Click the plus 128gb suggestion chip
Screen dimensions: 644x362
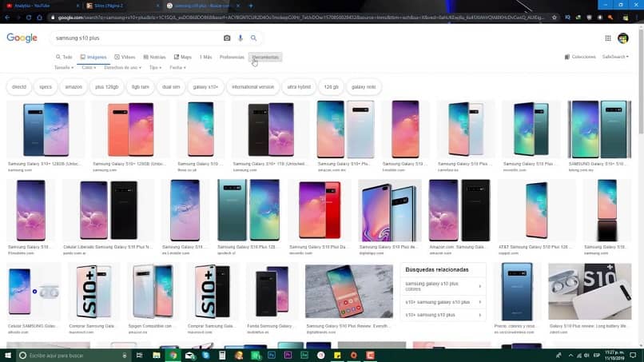pos(107,86)
